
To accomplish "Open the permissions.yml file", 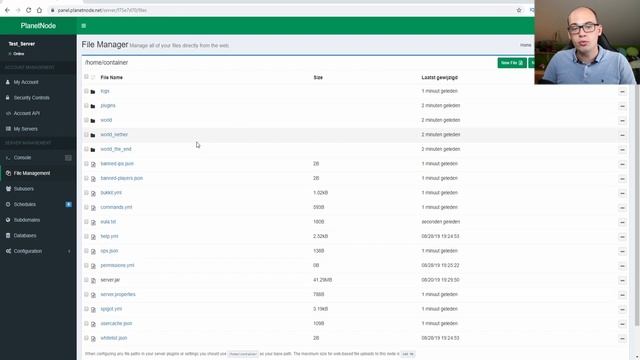I will pos(117,265).
